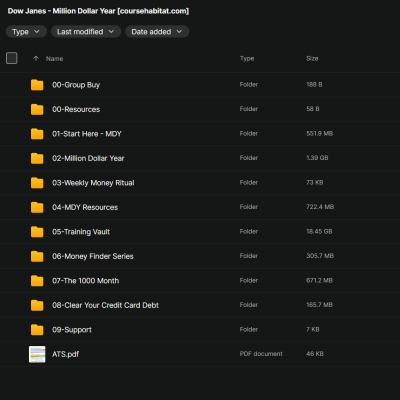Viewport: 400px width, 400px height.
Task: Click the PDF document type label
Action: click(x=261, y=354)
